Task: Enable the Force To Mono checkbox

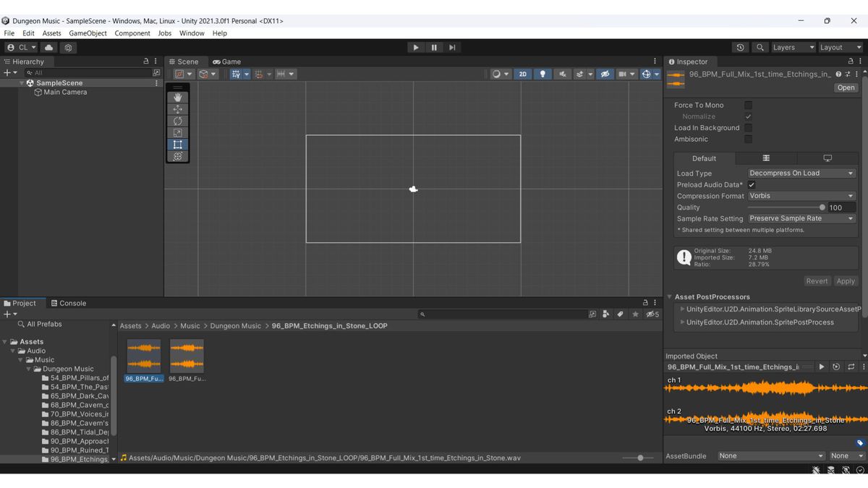Action: coord(748,105)
